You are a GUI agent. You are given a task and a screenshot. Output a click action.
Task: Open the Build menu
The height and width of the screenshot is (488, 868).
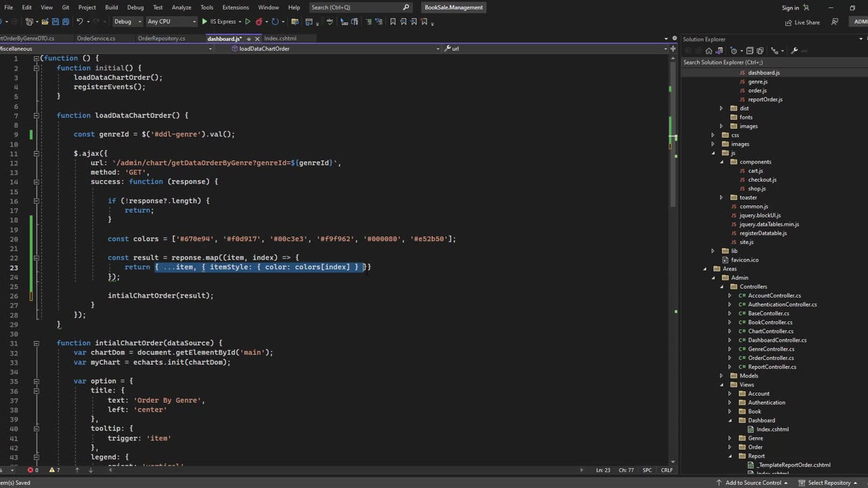coord(111,7)
